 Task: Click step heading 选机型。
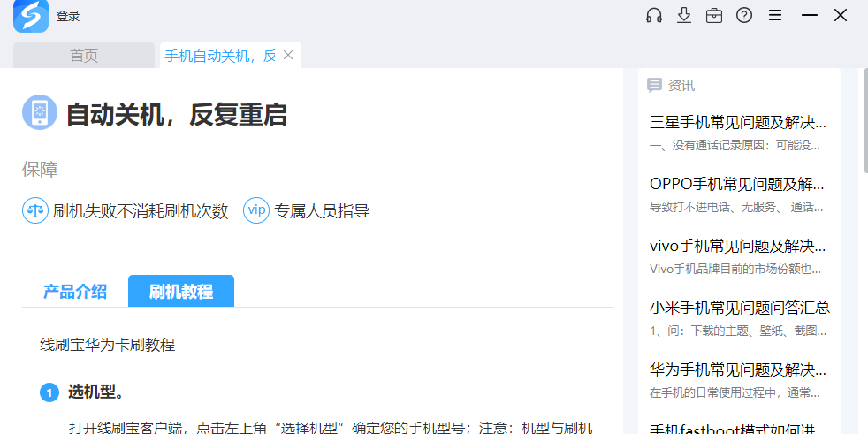(95, 392)
